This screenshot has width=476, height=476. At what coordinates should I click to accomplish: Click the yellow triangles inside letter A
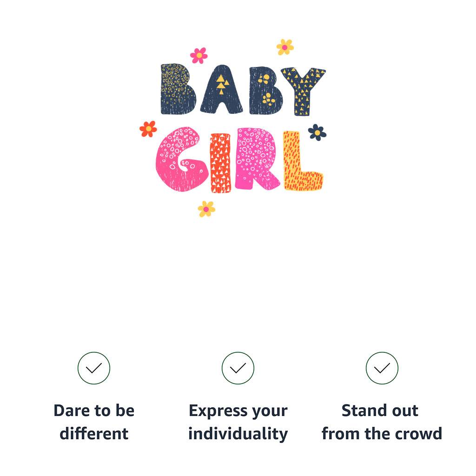223,83
